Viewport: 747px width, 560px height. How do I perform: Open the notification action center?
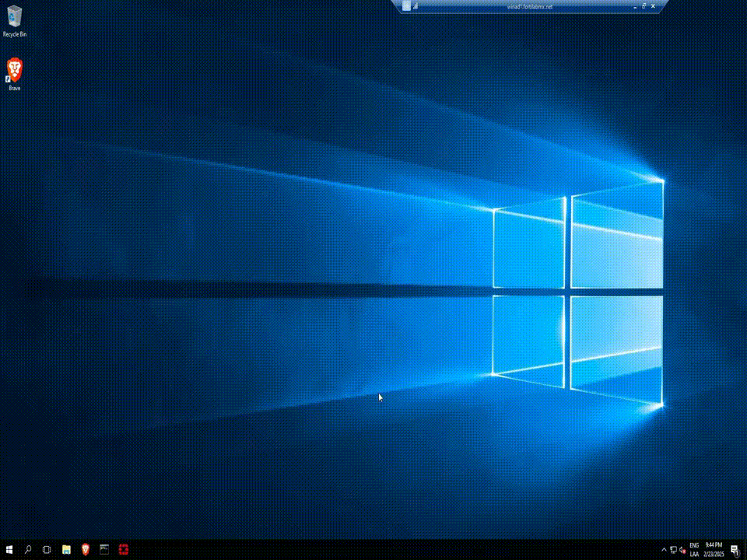tap(735, 550)
